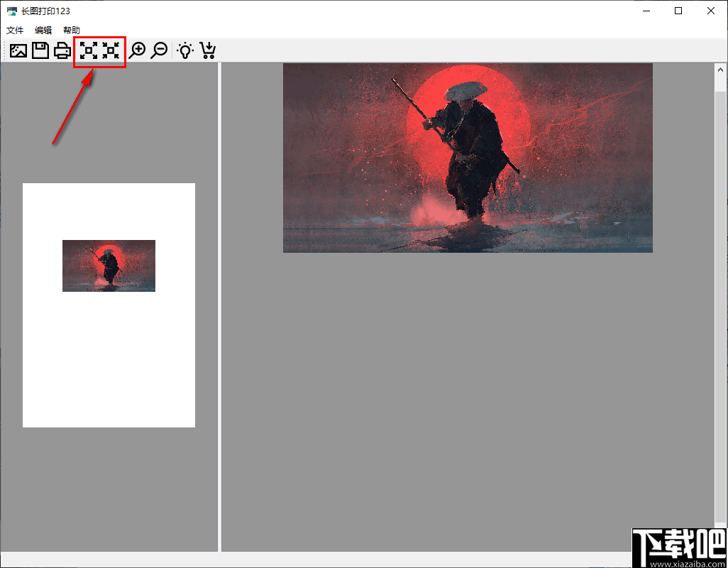Click the app icon in title bar
Screen dimensions: 728x568
point(11,11)
